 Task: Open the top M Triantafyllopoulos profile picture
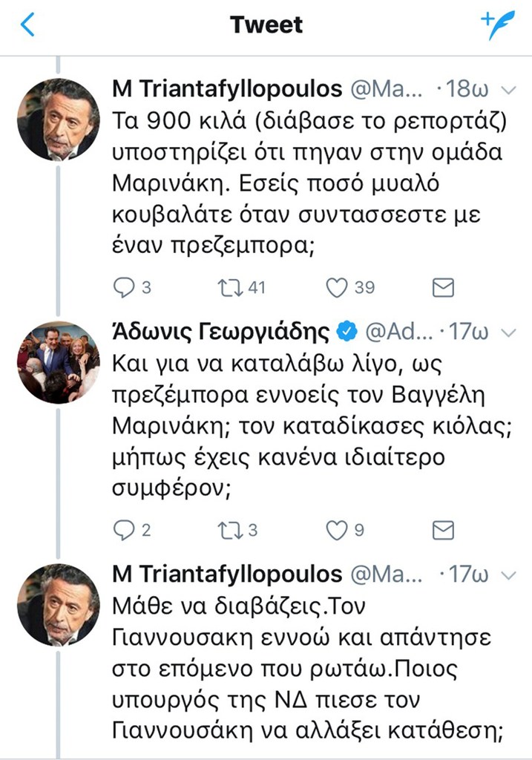58,119
